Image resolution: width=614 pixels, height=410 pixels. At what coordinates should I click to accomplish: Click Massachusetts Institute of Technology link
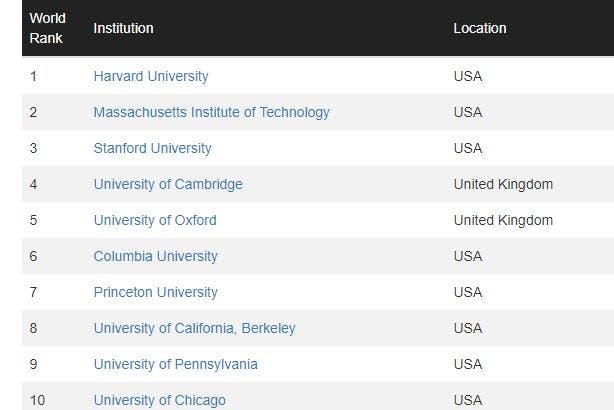(211, 112)
